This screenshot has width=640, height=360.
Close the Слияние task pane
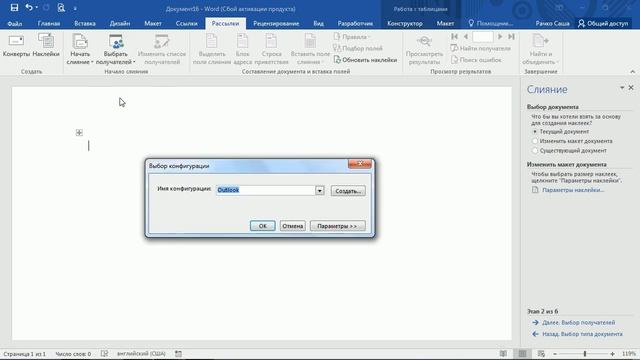(x=631, y=88)
